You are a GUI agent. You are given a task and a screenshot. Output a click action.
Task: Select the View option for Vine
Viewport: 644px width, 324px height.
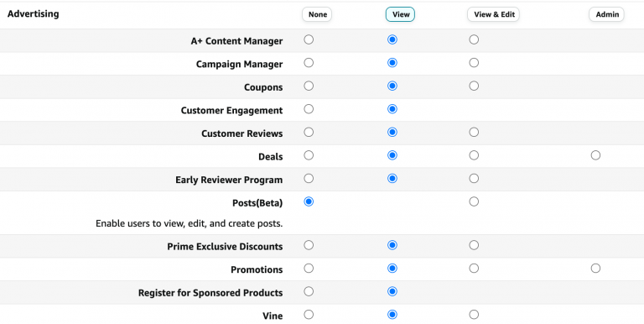coord(392,315)
